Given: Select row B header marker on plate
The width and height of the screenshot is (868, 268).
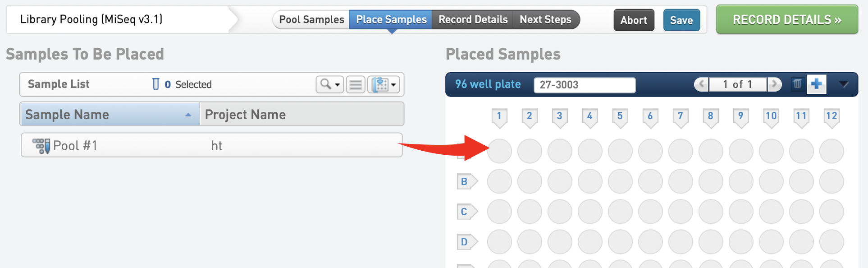Looking at the screenshot, I should (x=465, y=181).
